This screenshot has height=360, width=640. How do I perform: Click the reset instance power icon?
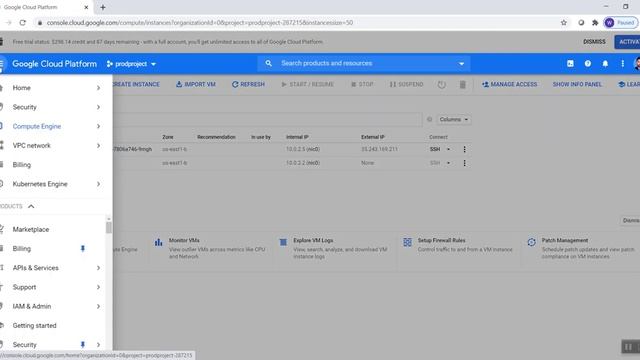442,84
